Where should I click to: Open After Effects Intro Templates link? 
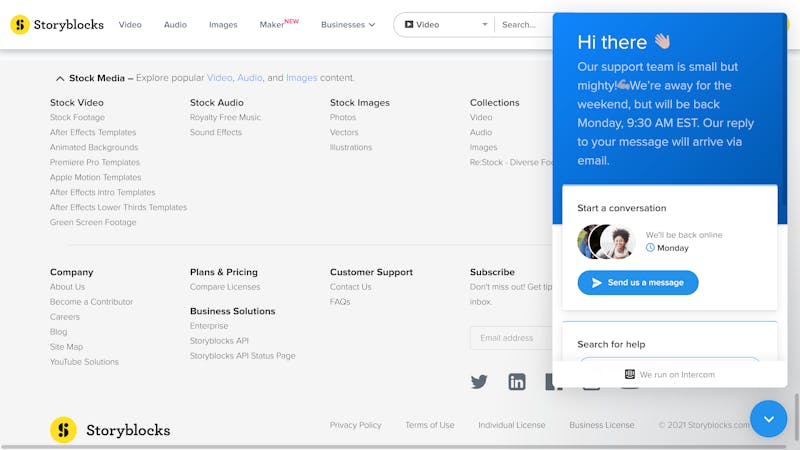103,192
